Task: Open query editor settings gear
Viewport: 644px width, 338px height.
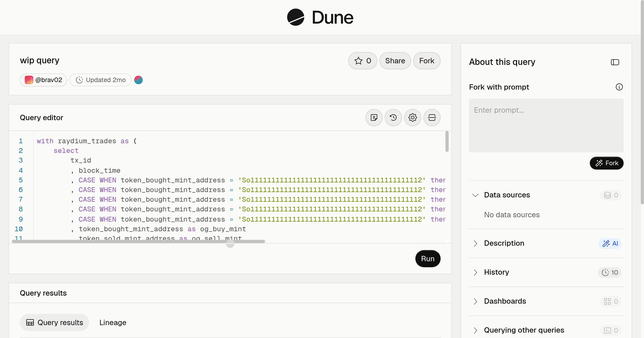Action: point(413,117)
